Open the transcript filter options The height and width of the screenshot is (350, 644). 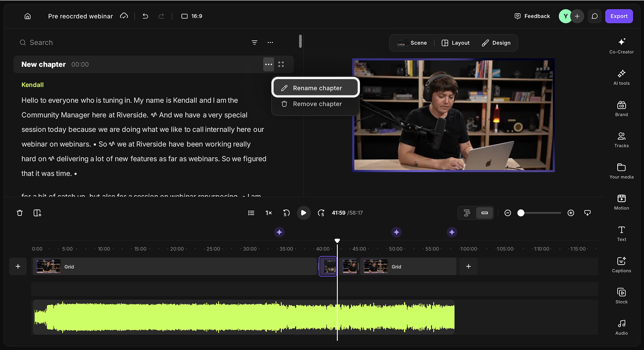point(255,42)
